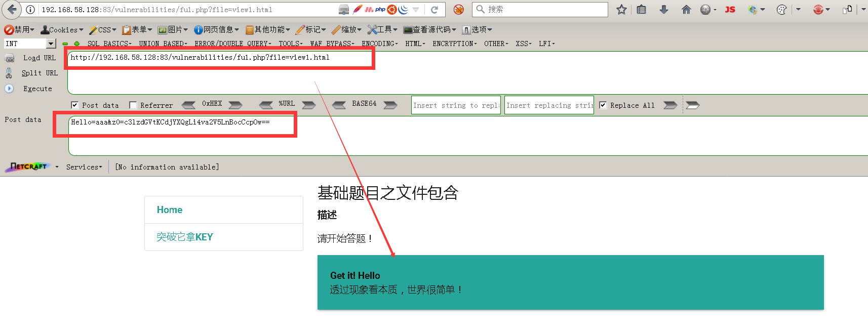Open the 选项 (Options) menu
The image size is (868, 335).
click(x=477, y=30)
